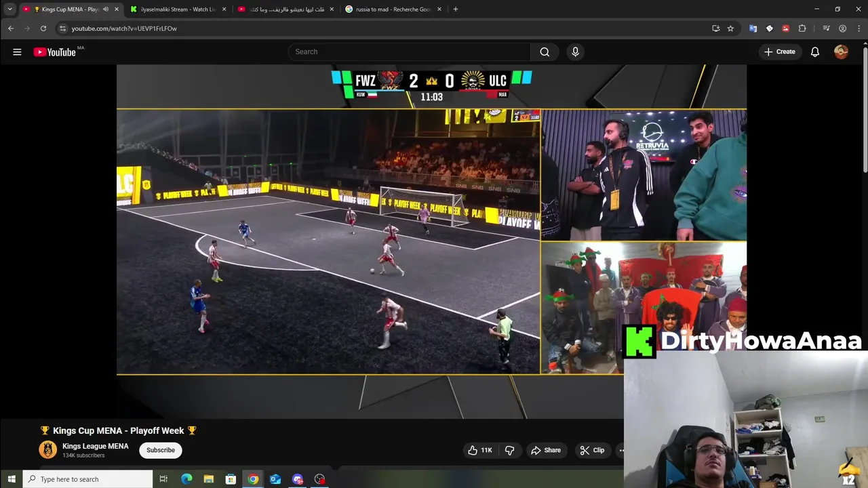
Task: Open the Chrome three-dot menu
Action: click(858, 28)
